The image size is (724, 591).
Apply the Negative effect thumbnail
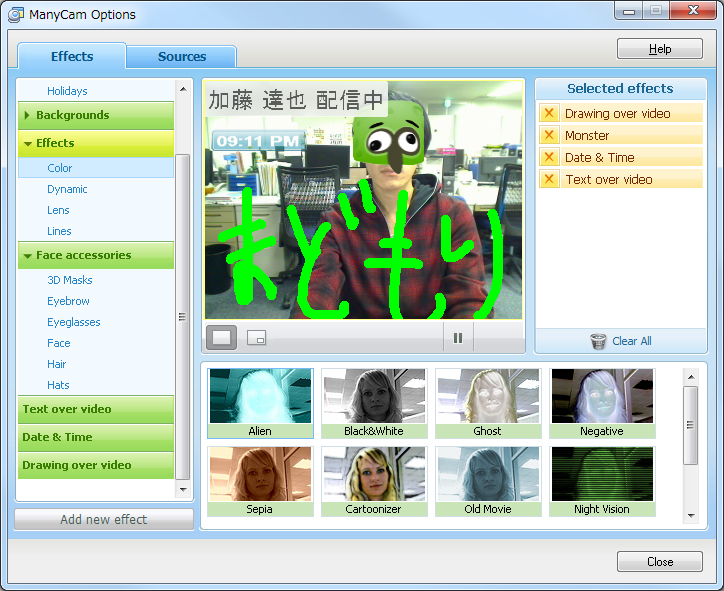602,403
